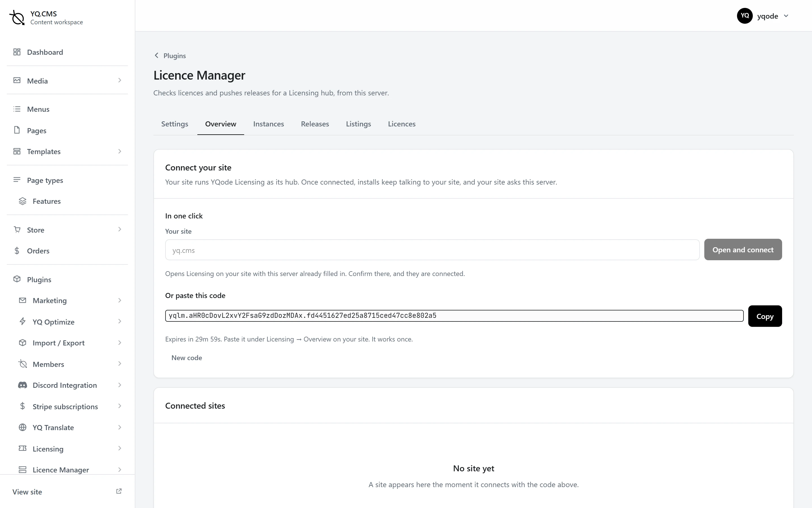
Task: Expand the Media submenu chevron
Action: pyautogui.click(x=120, y=80)
